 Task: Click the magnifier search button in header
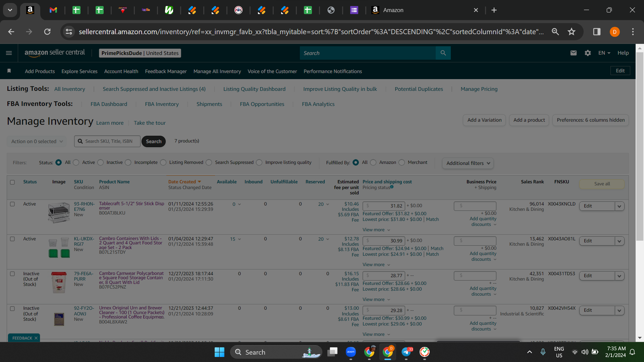[x=443, y=53]
